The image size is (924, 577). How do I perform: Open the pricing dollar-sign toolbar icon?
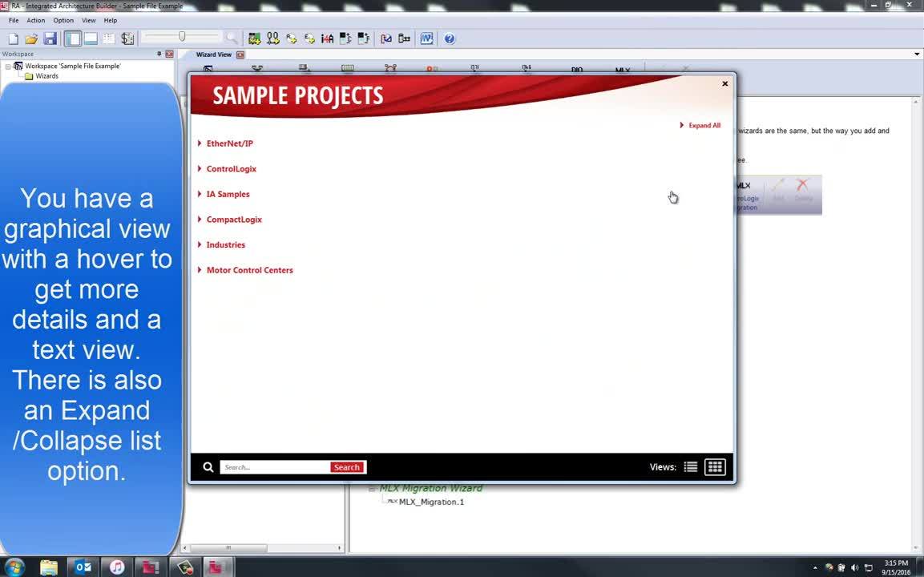click(127, 39)
